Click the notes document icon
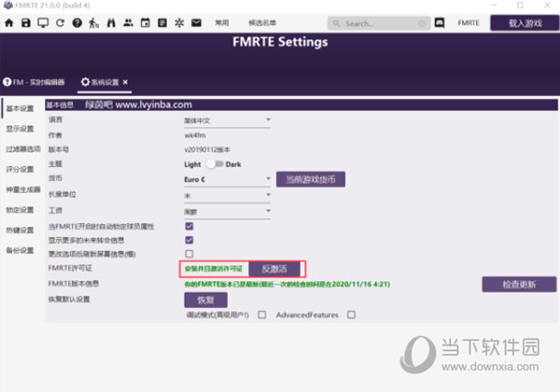Viewport: 560px width, 392px height. [x=162, y=23]
